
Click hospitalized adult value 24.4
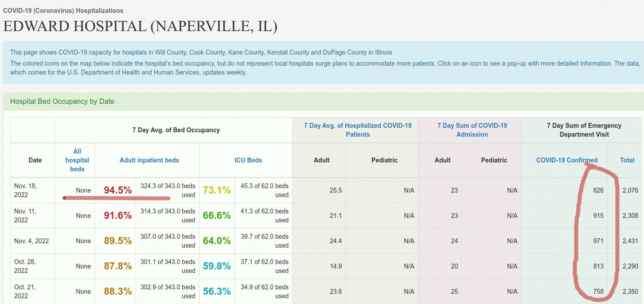click(x=336, y=241)
